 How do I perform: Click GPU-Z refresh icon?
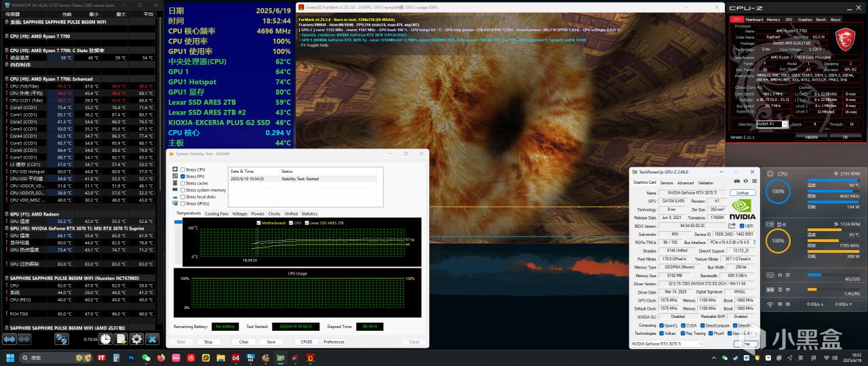pos(745,181)
